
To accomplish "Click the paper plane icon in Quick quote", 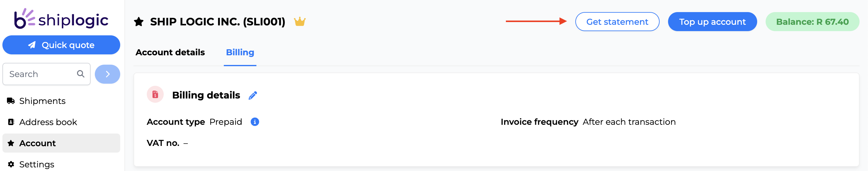I will click(x=32, y=45).
